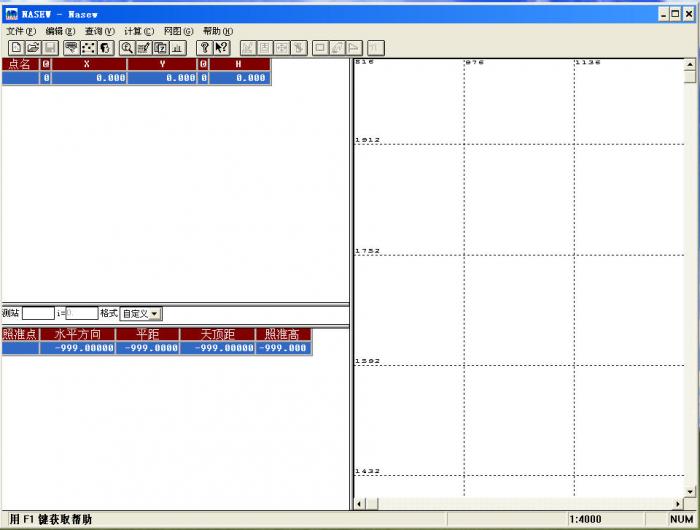Viewport: 700px width, 530px height.
Task: Open the 网图 menu
Action: click(178, 31)
